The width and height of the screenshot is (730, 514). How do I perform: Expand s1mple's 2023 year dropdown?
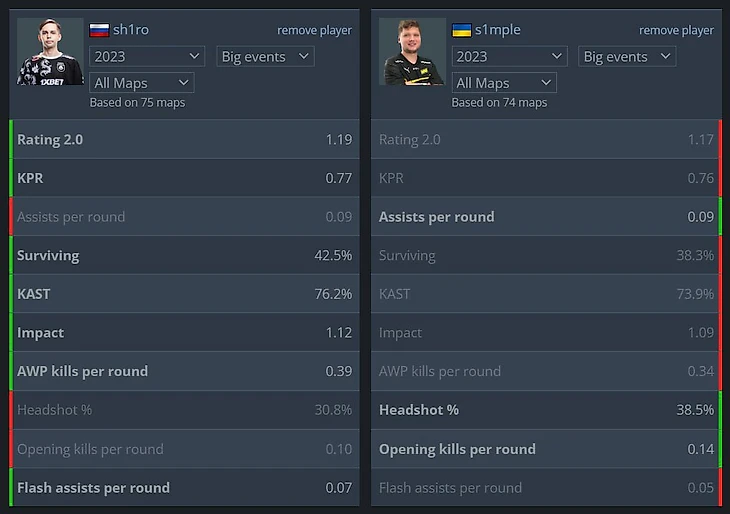[509, 56]
